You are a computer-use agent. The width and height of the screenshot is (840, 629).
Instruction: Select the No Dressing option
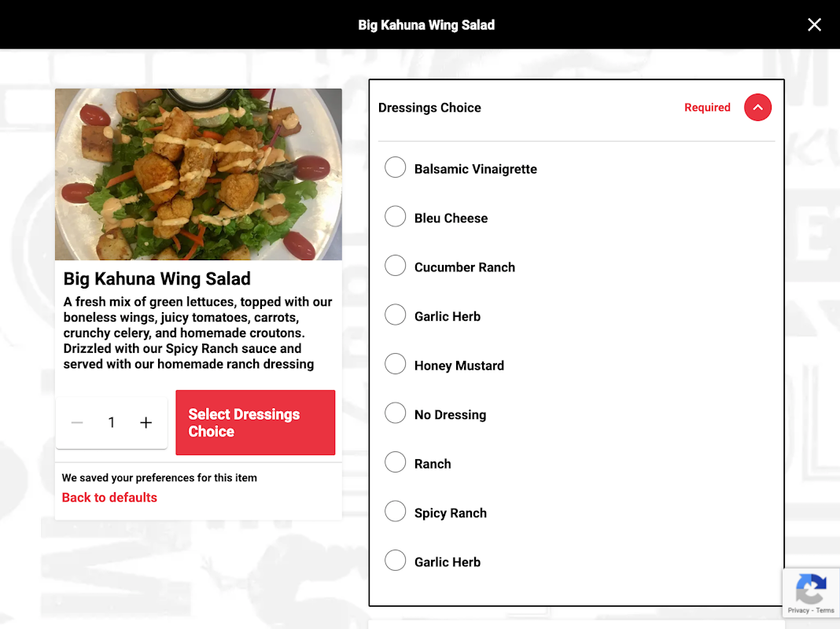pos(396,414)
